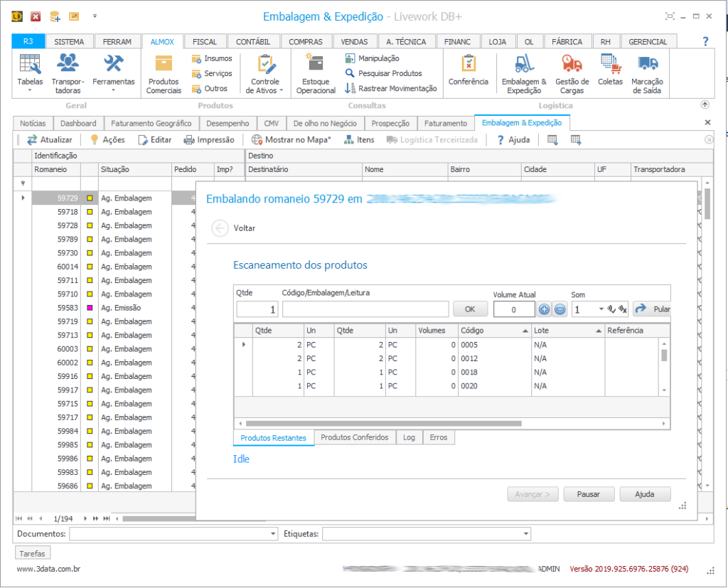Select the Produtos Conferidos tab
This screenshot has height=588, width=728.
(354, 437)
